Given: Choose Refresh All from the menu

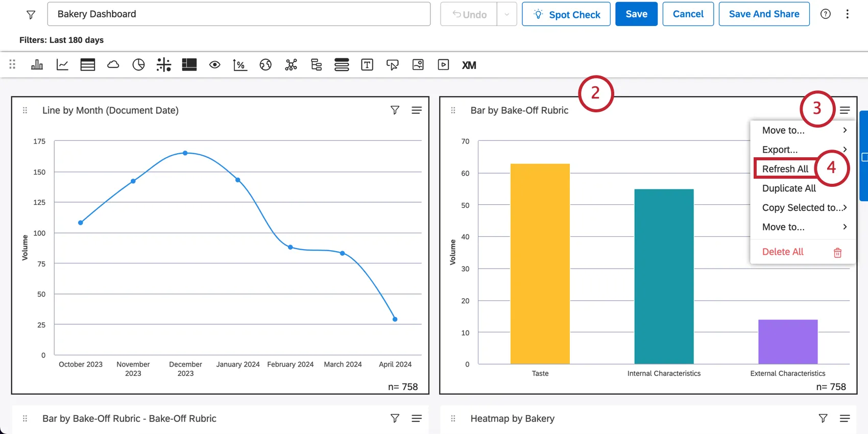Looking at the screenshot, I should click(785, 169).
